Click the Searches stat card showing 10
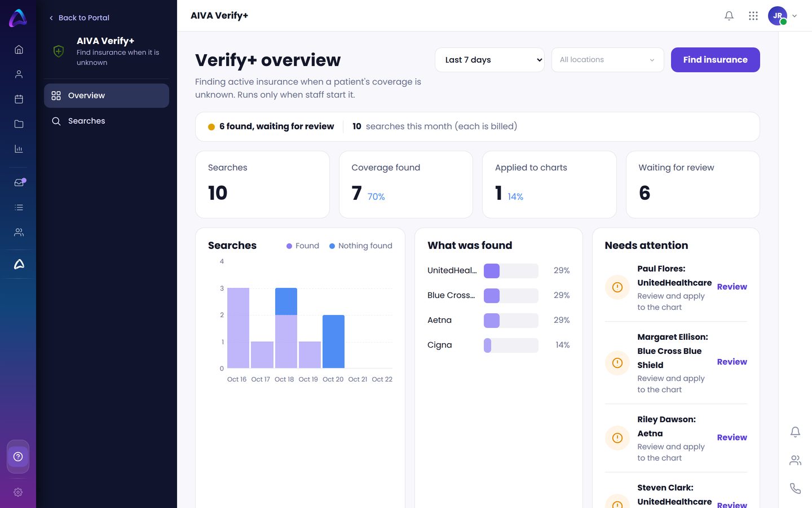Viewport: 812px width, 508px height. pyautogui.click(x=262, y=185)
